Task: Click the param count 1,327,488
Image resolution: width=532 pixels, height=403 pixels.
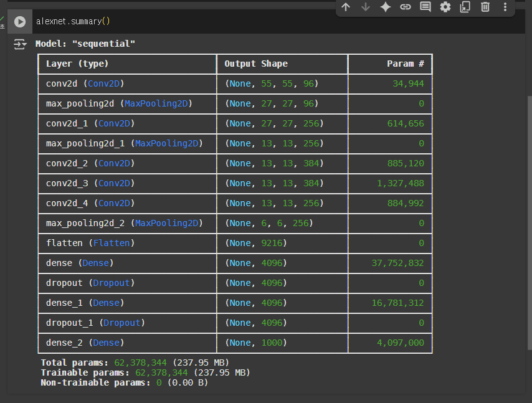Action: (x=401, y=184)
